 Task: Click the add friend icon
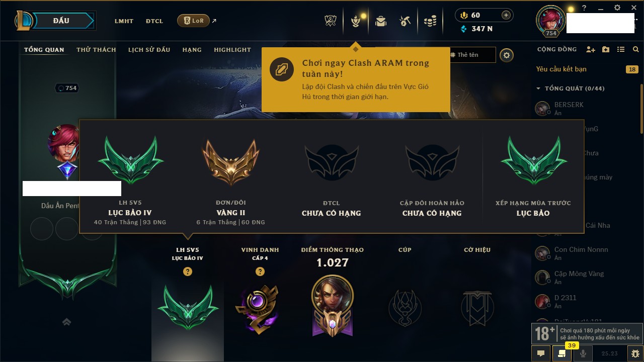[591, 49]
